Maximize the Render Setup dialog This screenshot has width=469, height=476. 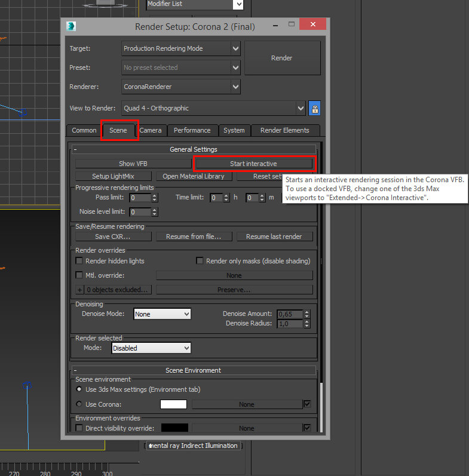click(292, 24)
